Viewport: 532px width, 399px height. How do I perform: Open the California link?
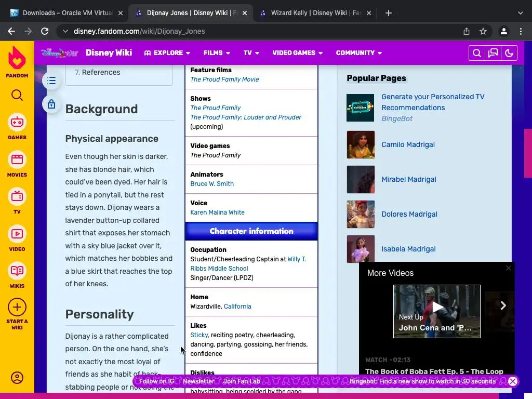pos(237,307)
